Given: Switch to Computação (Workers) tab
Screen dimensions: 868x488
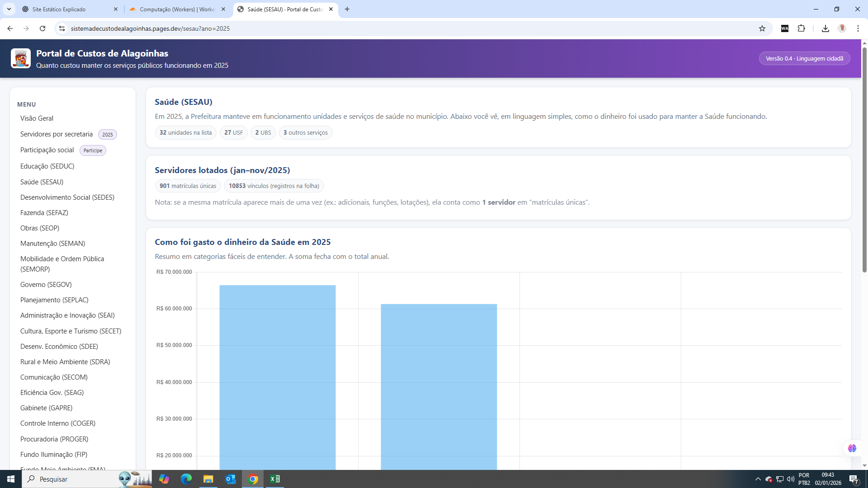Looking at the screenshot, I should coord(176,9).
